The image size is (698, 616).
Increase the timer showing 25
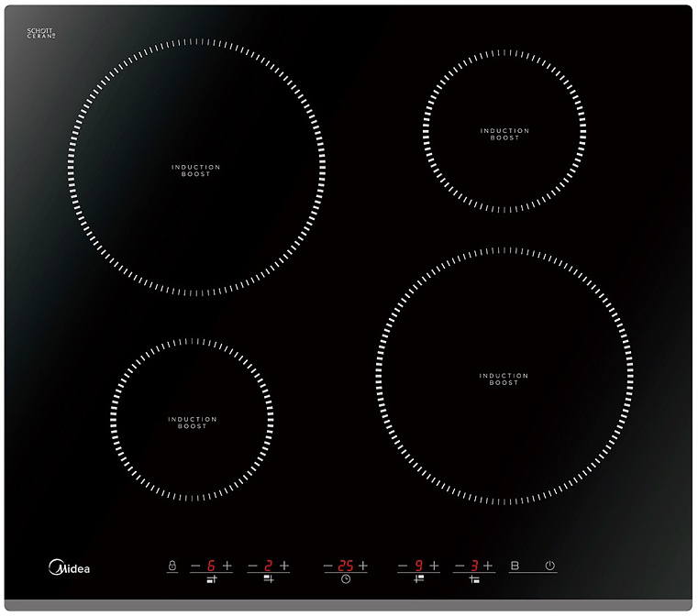[x=363, y=566]
